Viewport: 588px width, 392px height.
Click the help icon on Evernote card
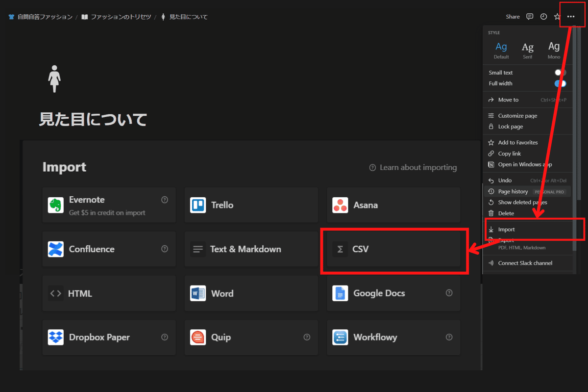(165, 200)
